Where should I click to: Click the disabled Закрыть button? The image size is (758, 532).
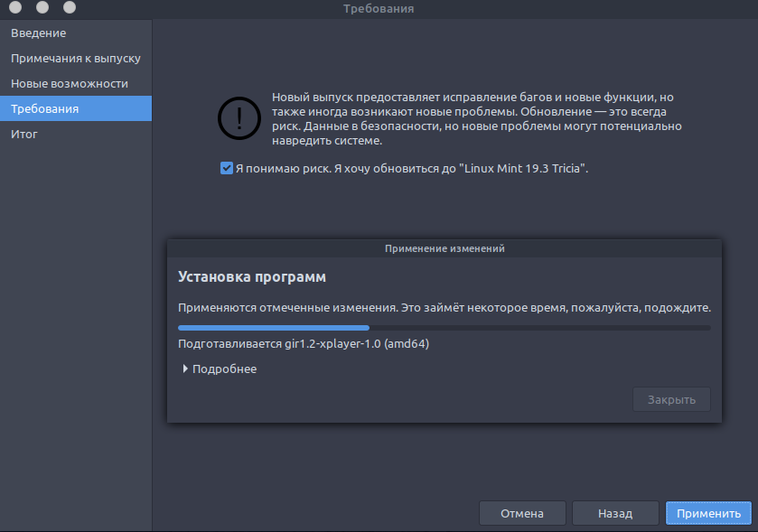click(x=671, y=398)
